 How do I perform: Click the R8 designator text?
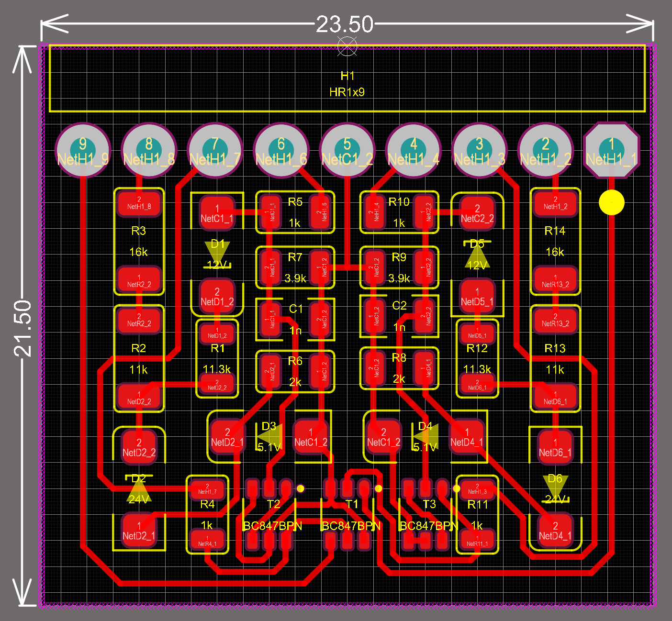[399, 357]
